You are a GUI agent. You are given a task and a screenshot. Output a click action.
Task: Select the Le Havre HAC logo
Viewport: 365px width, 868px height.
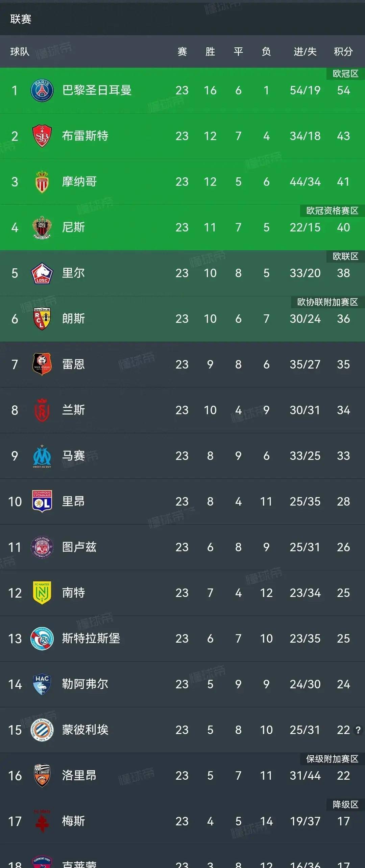click(x=42, y=684)
